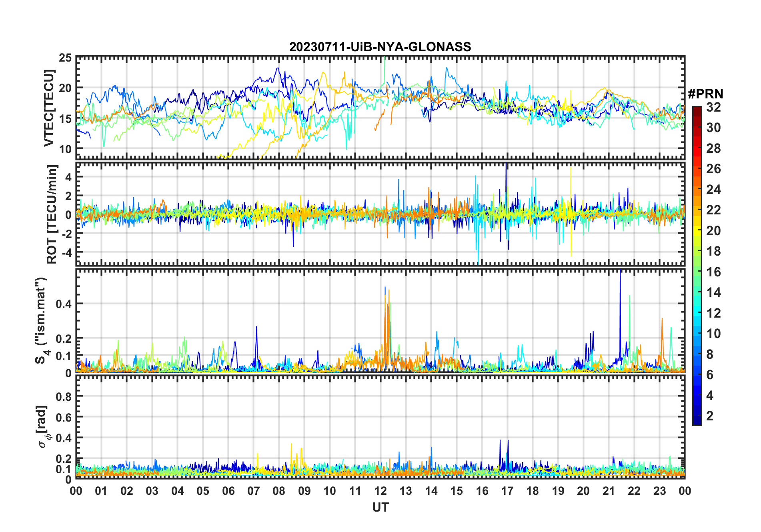Select VTEC axis tick label "20"
The width and height of the screenshot is (761, 532).
66,88
